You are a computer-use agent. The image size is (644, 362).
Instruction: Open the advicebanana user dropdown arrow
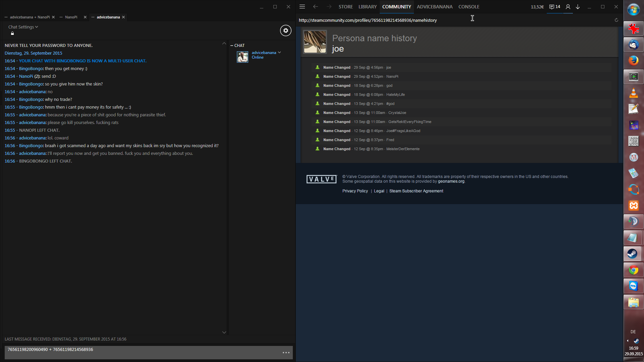pos(279,53)
